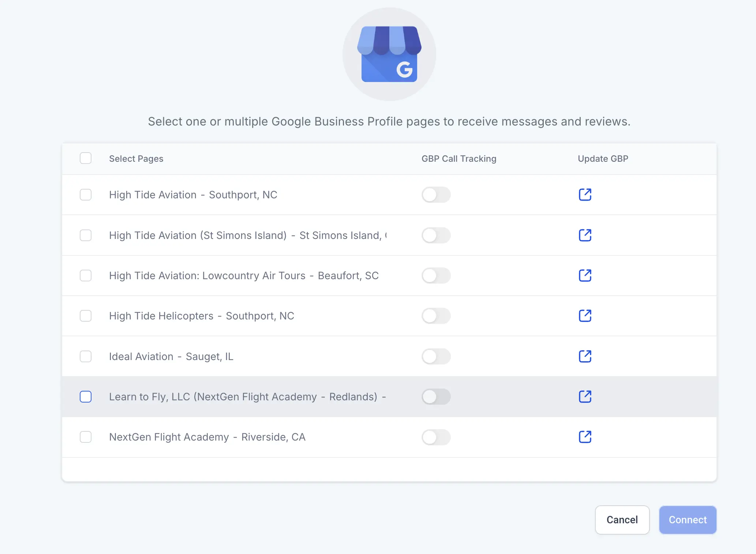This screenshot has width=756, height=554.
Task: Tick Lowcountry Air Tours Beaufort, SC checkbox
Action: pos(86,276)
